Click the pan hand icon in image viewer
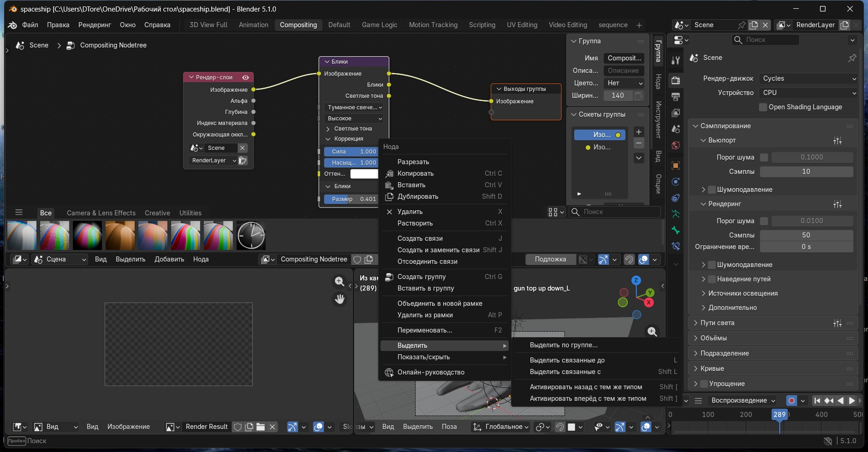 [x=340, y=299]
